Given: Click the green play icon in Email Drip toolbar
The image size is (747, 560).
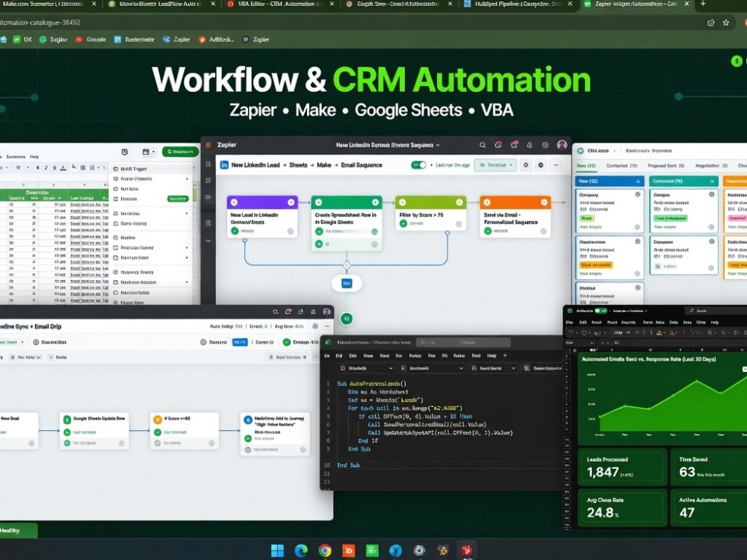Looking at the screenshot, I should tap(287, 342).
